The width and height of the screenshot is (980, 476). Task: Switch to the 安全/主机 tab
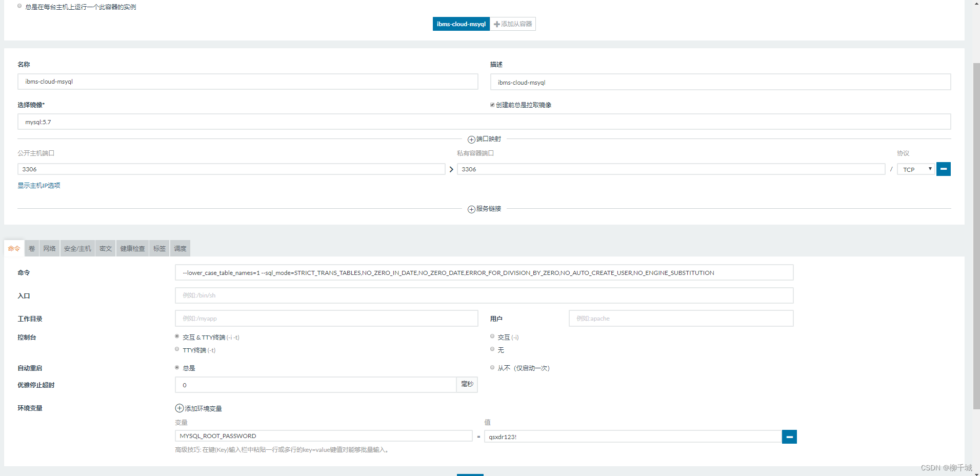[77, 248]
